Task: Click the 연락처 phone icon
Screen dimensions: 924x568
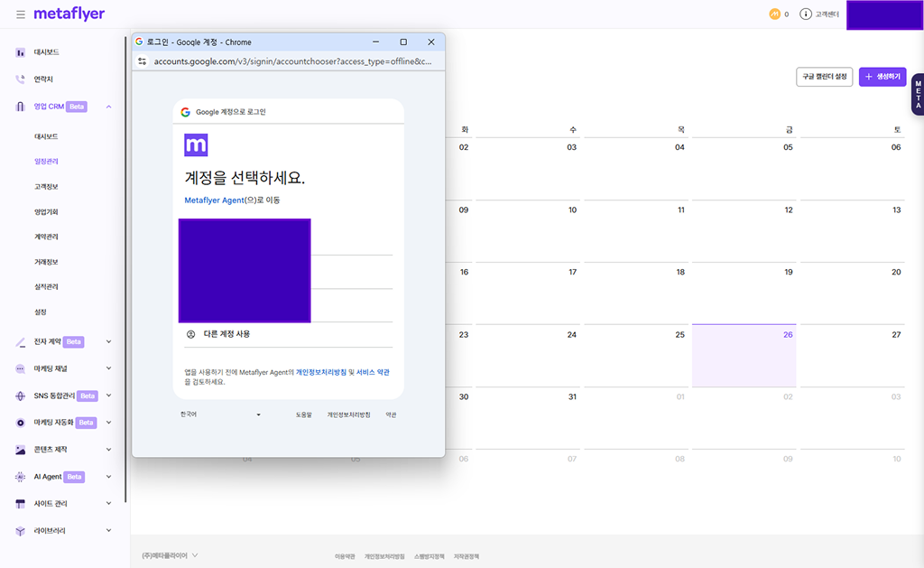Action: tap(21, 79)
